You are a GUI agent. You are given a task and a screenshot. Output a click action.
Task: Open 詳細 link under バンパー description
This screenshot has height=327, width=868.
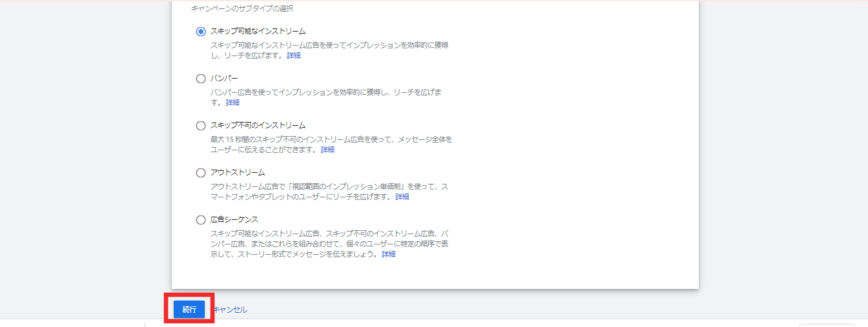point(232,103)
